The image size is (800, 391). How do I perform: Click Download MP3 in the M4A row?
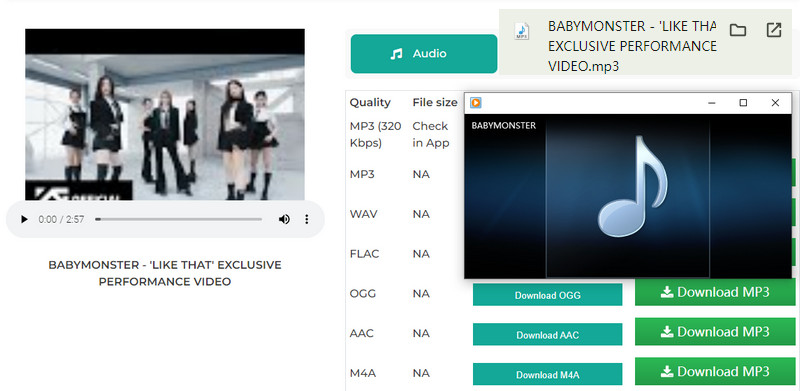[715, 372]
